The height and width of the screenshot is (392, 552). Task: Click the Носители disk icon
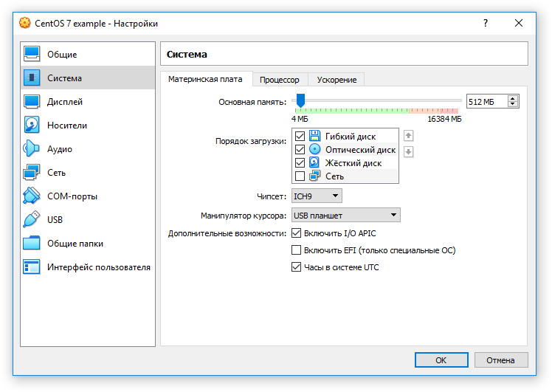(32, 125)
